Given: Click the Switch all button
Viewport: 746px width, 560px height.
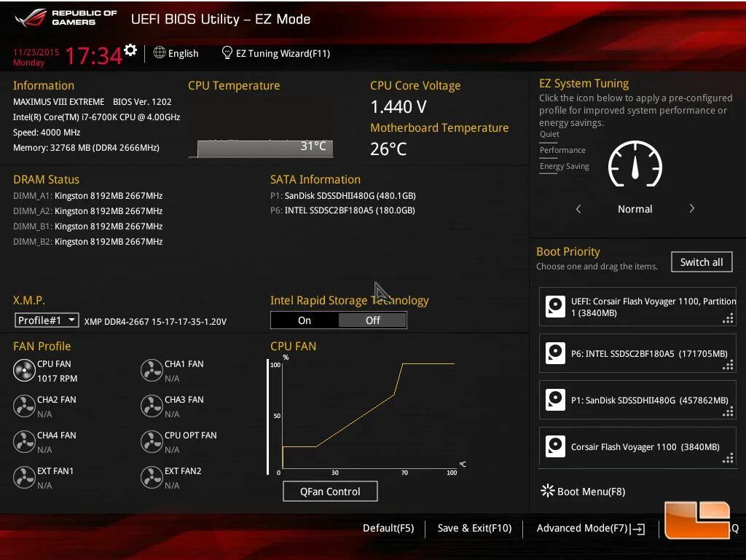Looking at the screenshot, I should pos(702,262).
